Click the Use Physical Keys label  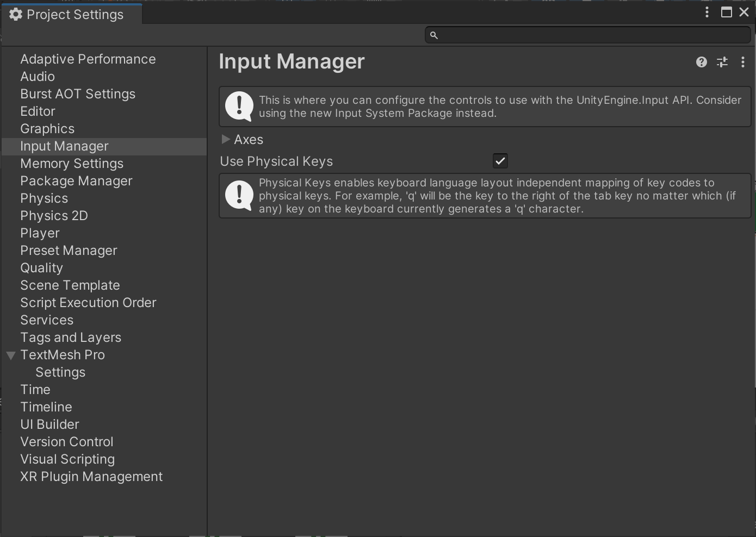(276, 161)
